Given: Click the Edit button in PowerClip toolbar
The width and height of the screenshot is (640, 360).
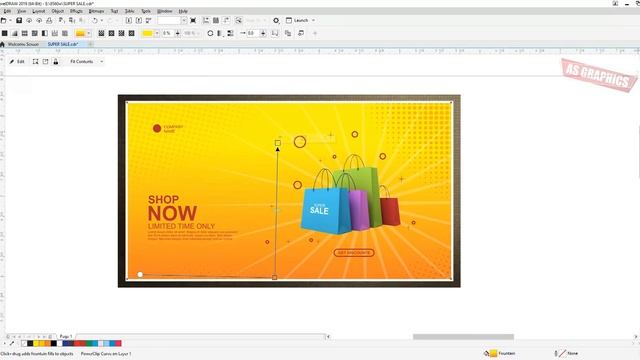Looking at the screenshot, I should 17,62.
